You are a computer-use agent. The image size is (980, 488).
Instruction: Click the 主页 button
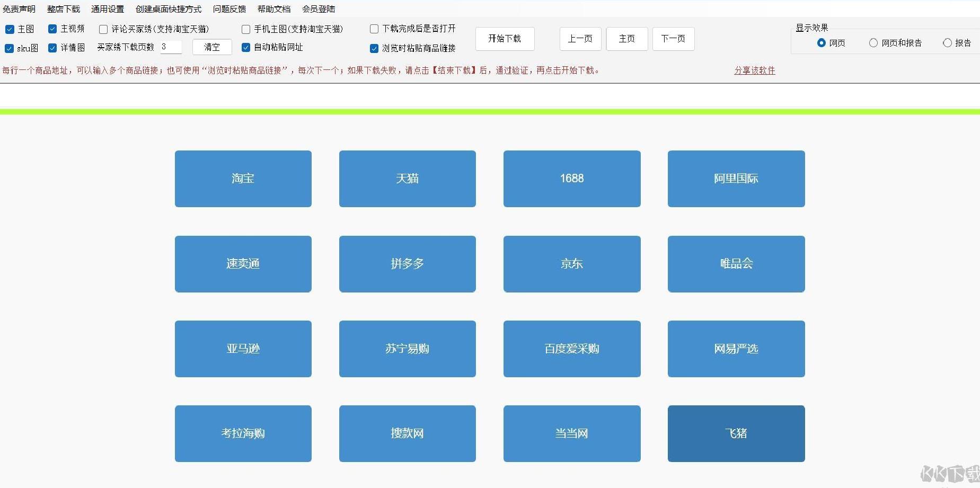627,39
